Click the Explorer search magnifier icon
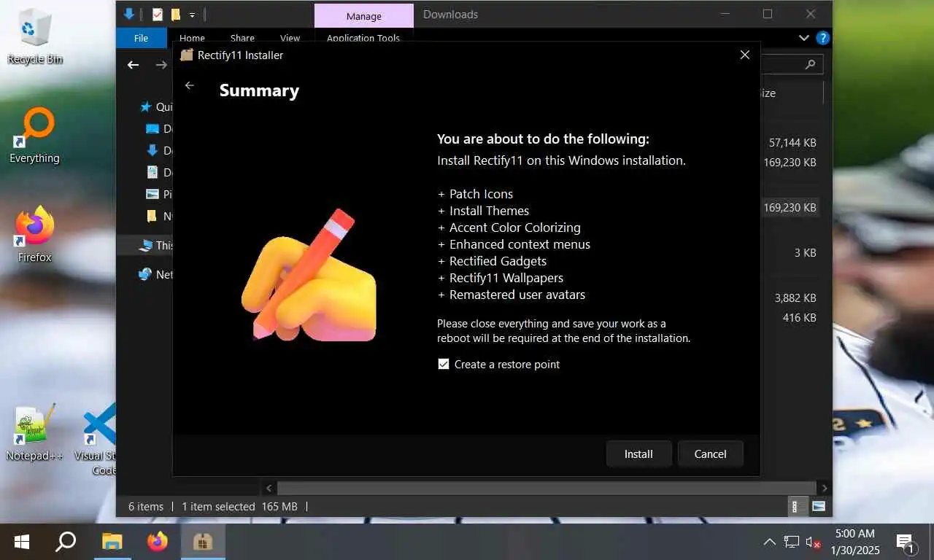 tap(810, 64)
